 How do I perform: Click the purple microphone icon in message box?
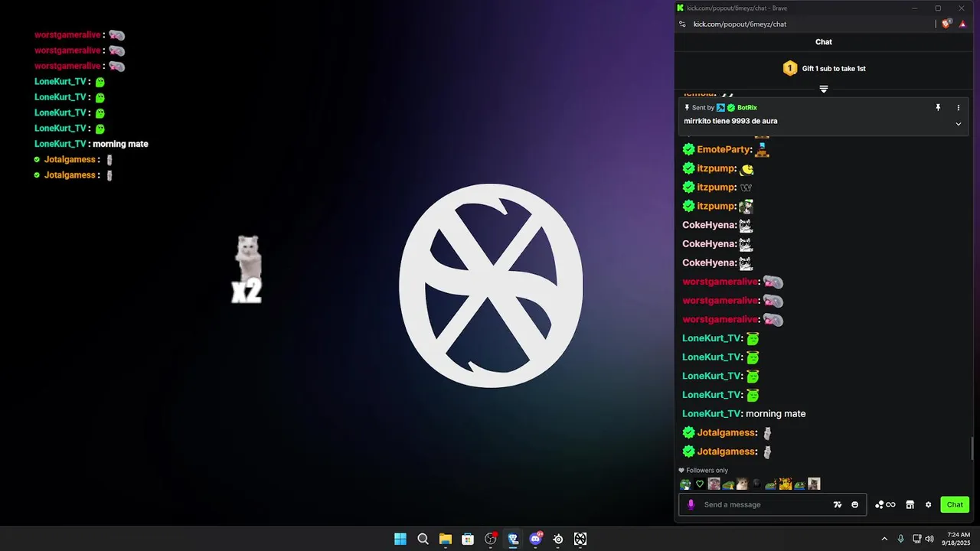[x=691, y=504]
